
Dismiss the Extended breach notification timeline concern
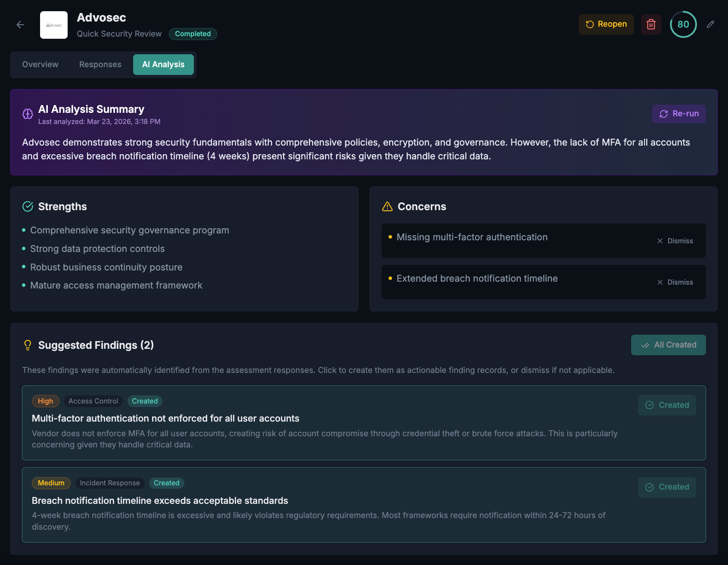(x=675, y=282)
